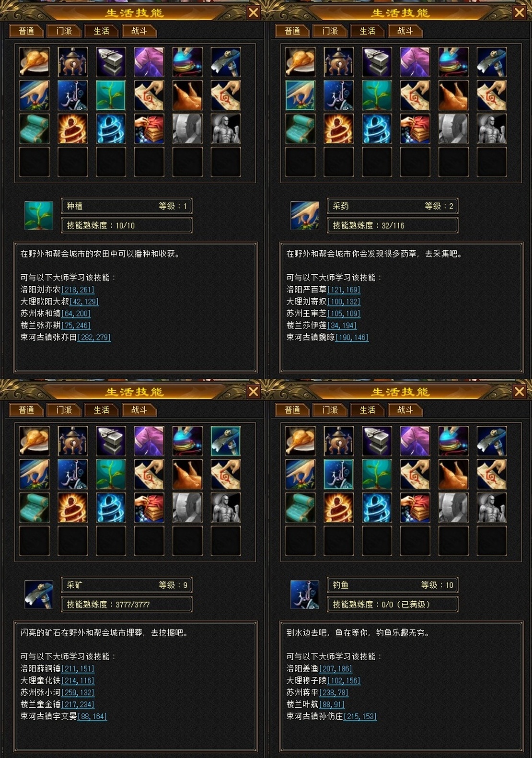
Task: Click the large sprout icon beside 种植 level
Action: point(39,216)
